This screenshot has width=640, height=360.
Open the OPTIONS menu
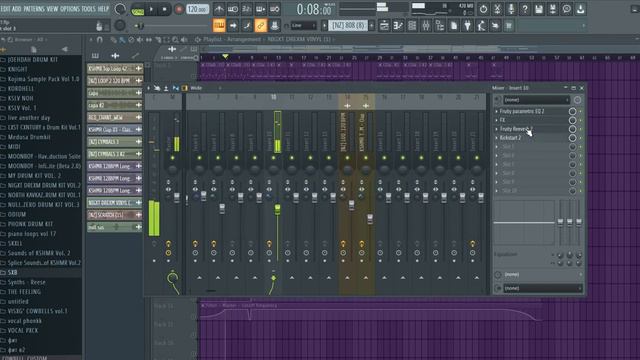click(70, 9)
